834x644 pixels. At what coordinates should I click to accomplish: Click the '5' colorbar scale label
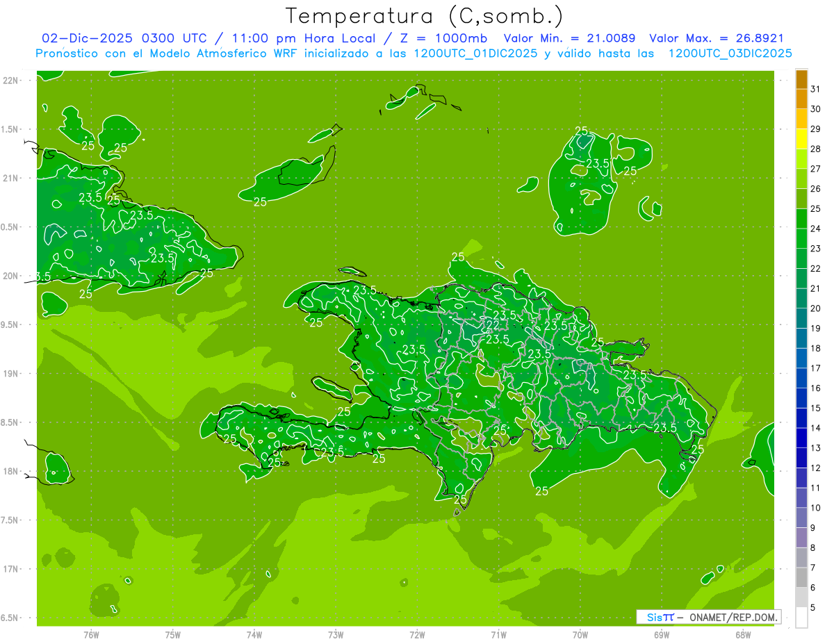tap(813, 608)
